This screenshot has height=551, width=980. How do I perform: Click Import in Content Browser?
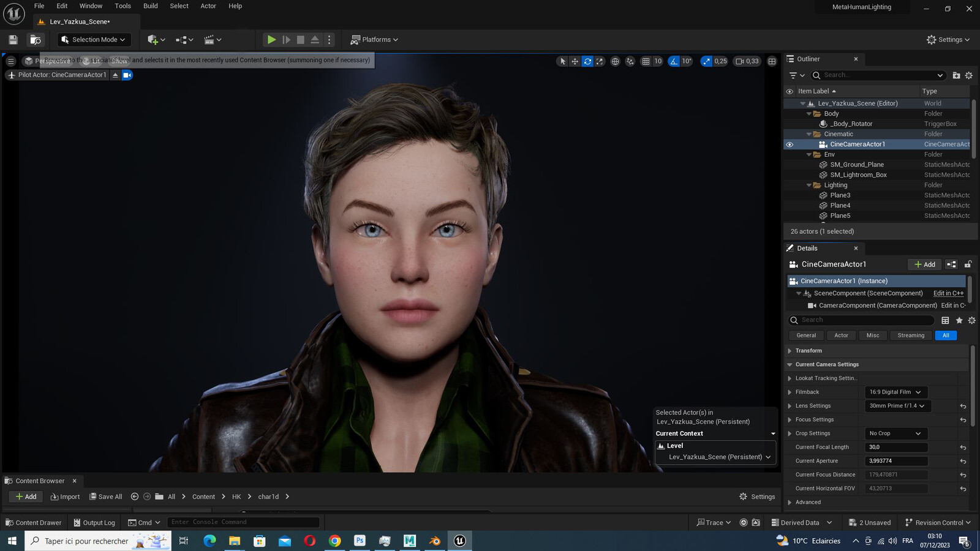(65, 497)
